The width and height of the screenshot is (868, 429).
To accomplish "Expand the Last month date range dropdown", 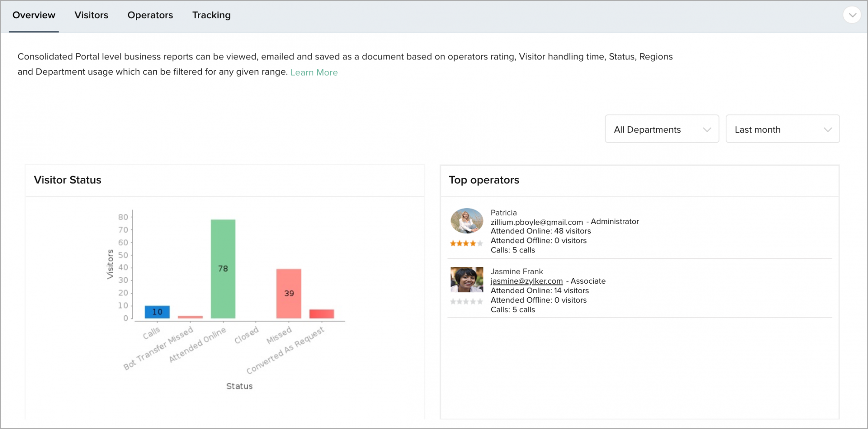I will click(783, 129).
